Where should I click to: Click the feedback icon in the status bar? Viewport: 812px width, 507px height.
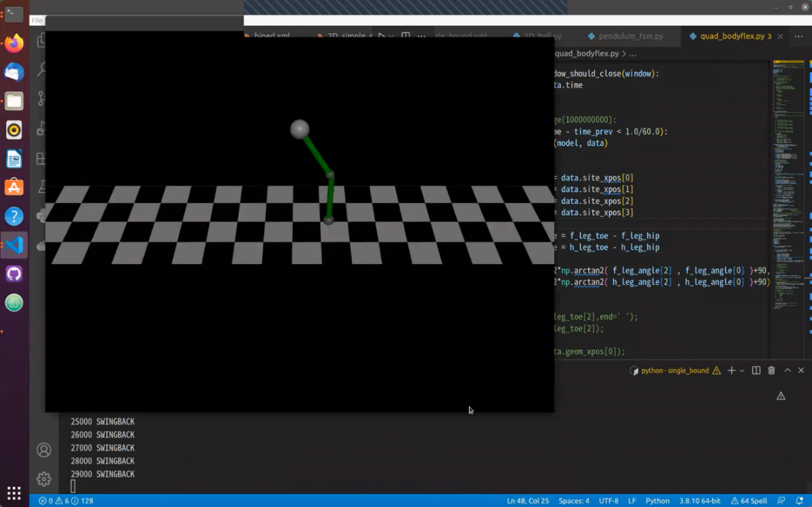[782, 501]
